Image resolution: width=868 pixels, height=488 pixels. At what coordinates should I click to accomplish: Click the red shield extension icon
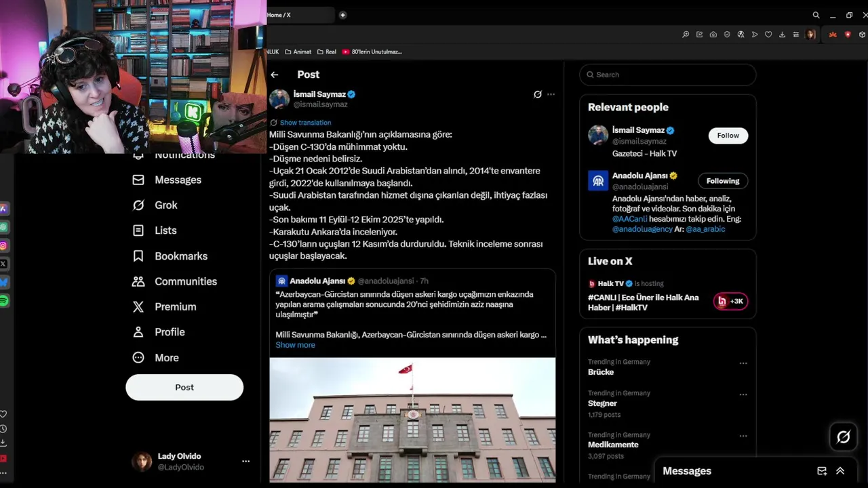pyautogui.click(x=848, y=35)
